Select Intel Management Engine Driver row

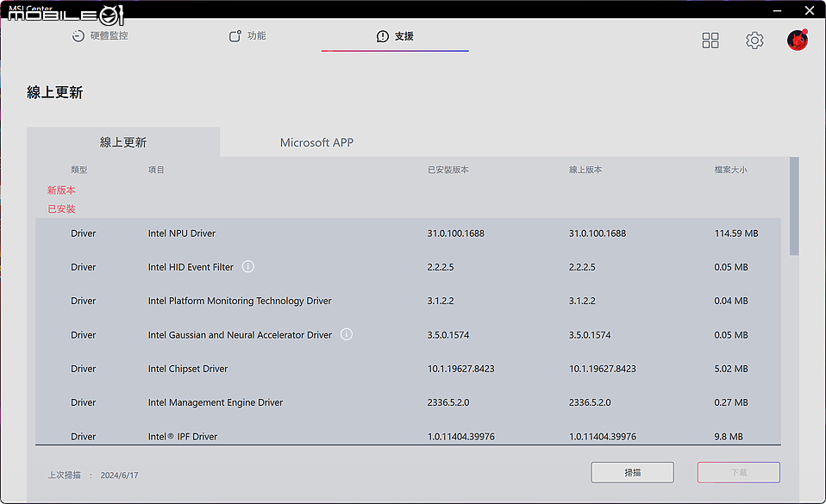point(409,402)
